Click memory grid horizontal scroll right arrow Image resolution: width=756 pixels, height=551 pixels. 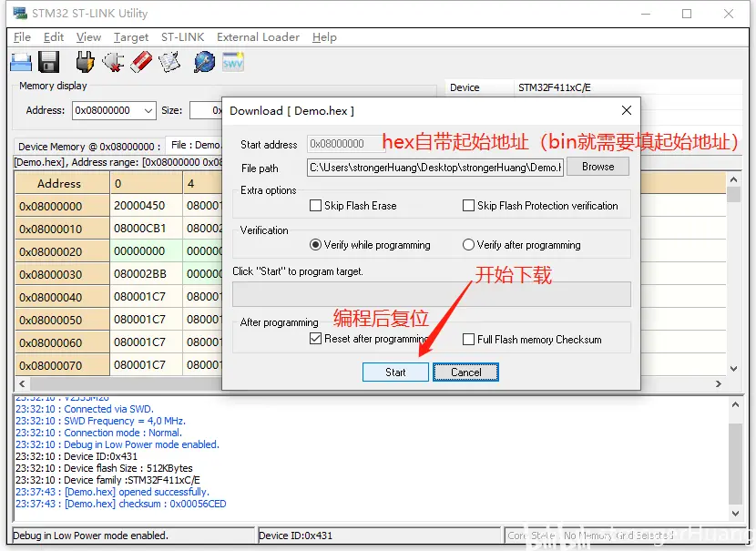click(x=719, y=383)
